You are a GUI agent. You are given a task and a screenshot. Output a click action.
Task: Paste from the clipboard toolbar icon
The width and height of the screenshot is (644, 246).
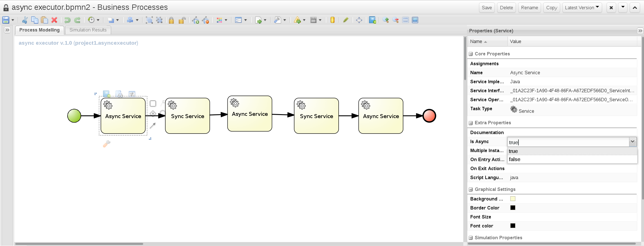point(44,20)
